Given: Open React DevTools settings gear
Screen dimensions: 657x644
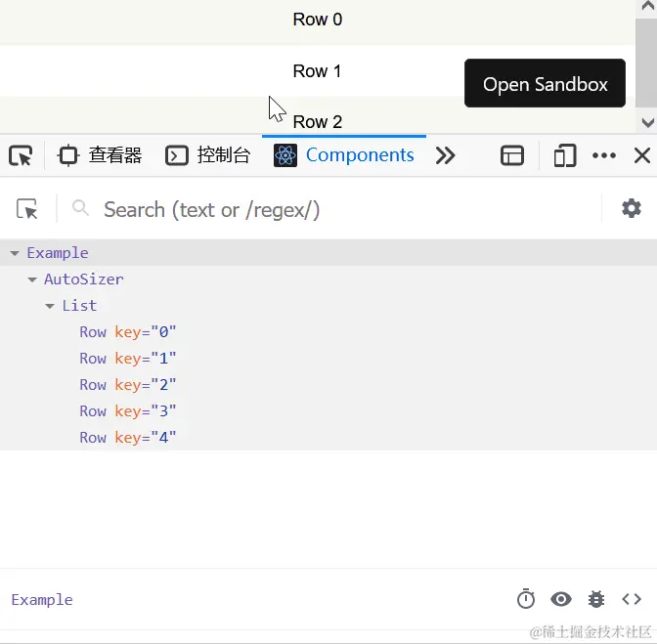Looking at the screenshot, I should pos(632,208).
